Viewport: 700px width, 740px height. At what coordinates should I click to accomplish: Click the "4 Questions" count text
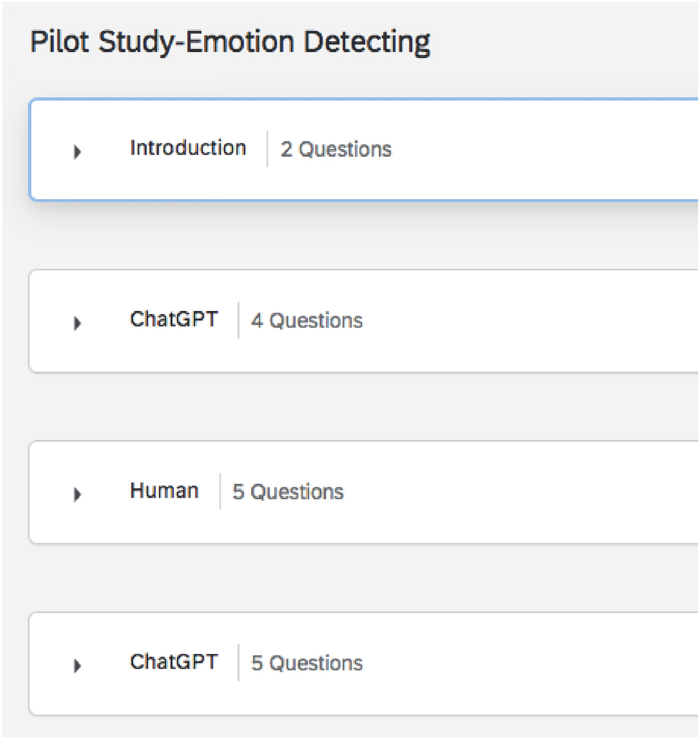click(307, 320)
